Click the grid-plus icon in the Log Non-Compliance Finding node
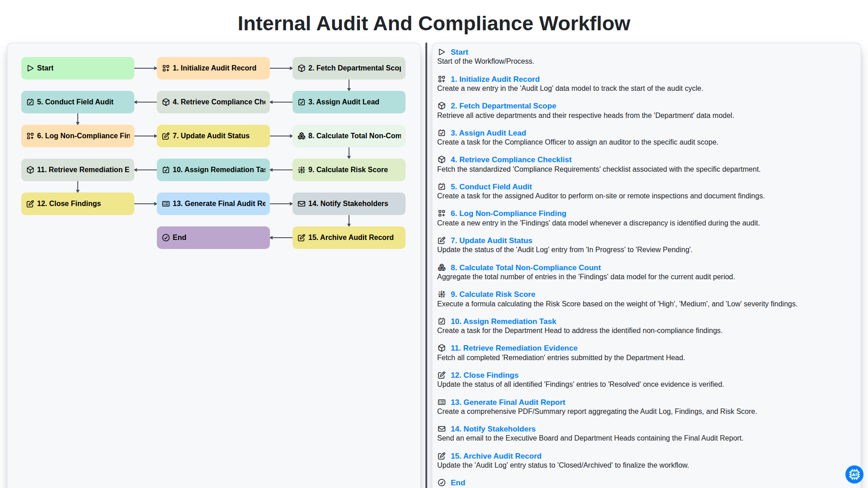 coord(30,136)
